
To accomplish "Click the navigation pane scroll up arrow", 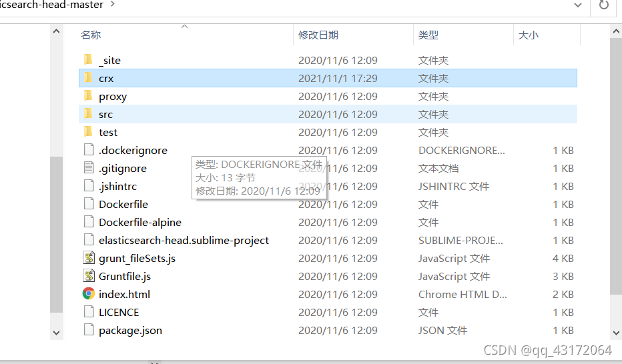I will tap(56, 31).
